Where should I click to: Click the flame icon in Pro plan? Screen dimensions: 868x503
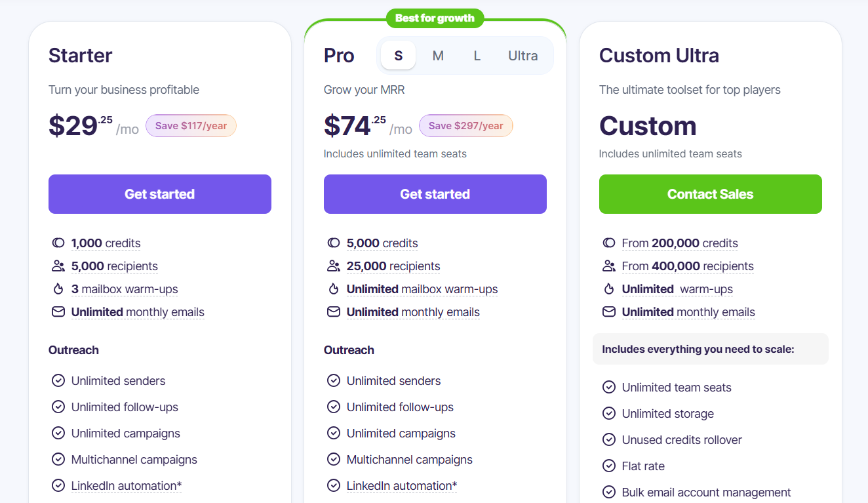(x=334, y=289)
